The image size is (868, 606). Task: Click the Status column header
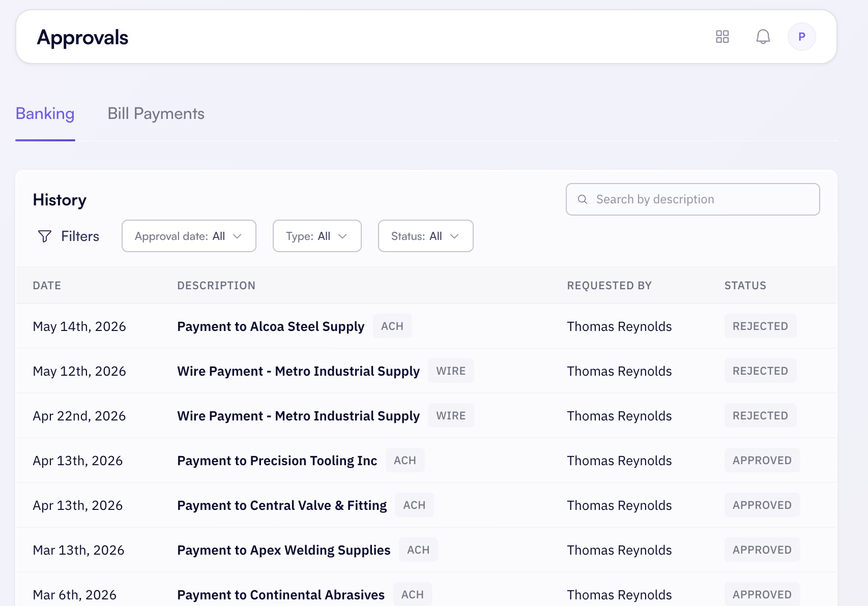(745, 286)
